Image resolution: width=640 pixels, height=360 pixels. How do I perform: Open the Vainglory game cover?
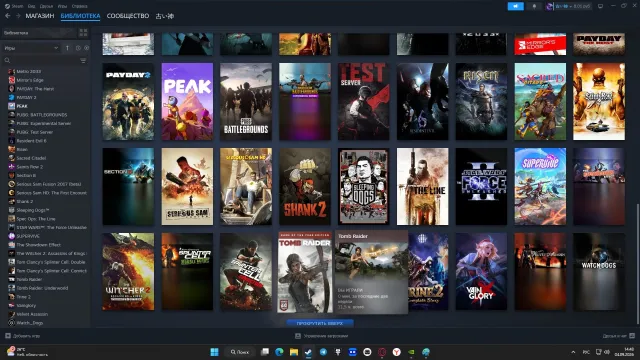pos(481,271)
